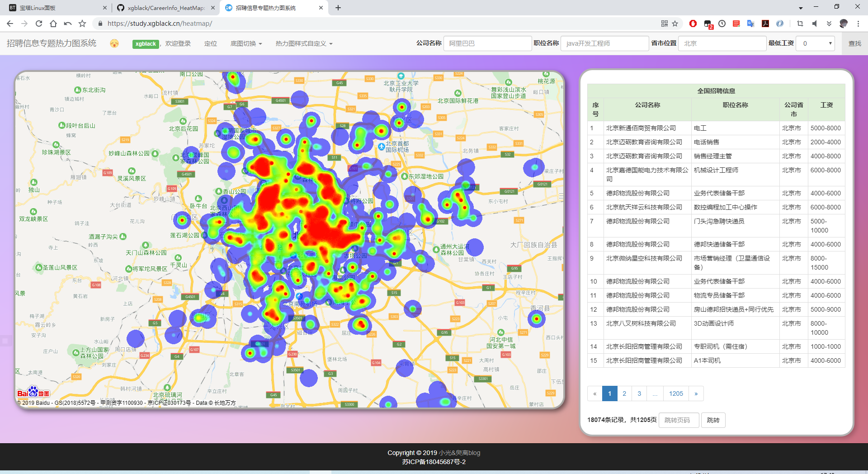868x474 pixels.
Task: Select row 北京新通佰商贸有限公司
Action: pos(716,128)
